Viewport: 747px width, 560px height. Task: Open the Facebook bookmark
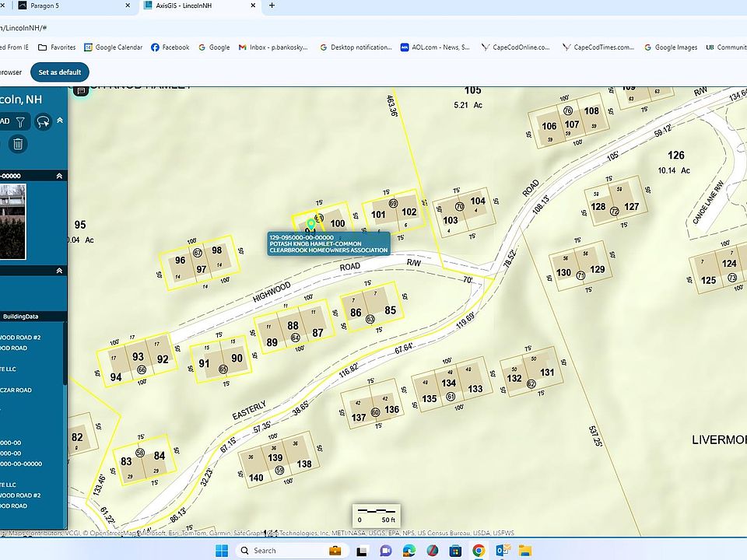(x=170, y=47)
